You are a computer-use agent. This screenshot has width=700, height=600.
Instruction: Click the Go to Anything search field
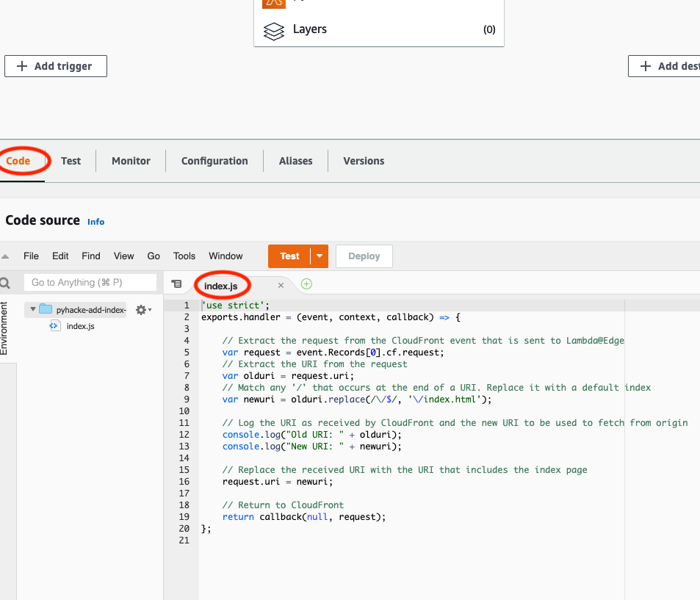pyautogui.click(x=90, y=283)
